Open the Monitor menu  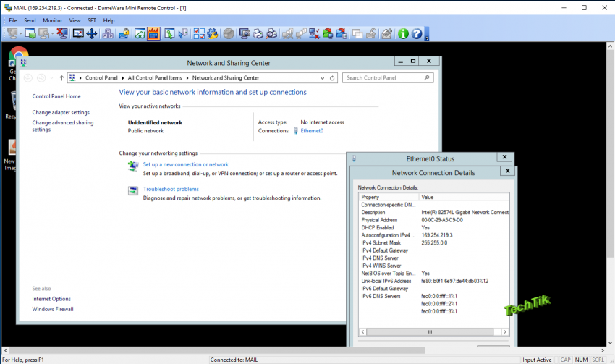coord(53,20)
